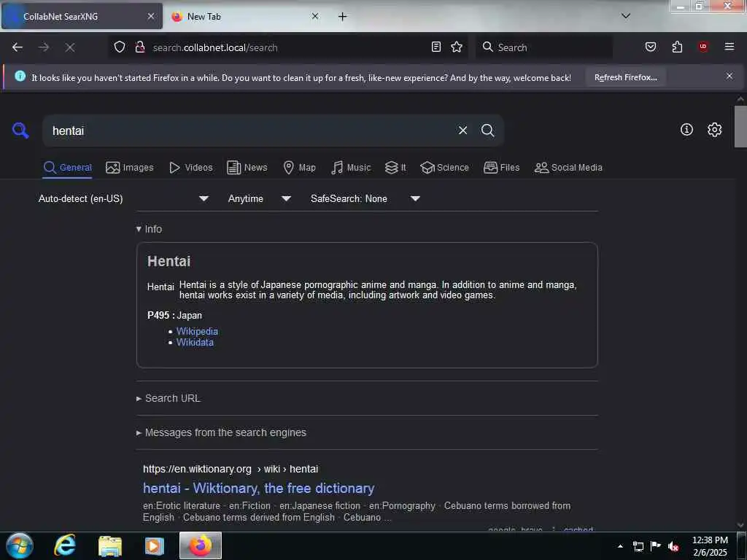Open the network tray icon
The image size is (747, 560).
point(638,547)
